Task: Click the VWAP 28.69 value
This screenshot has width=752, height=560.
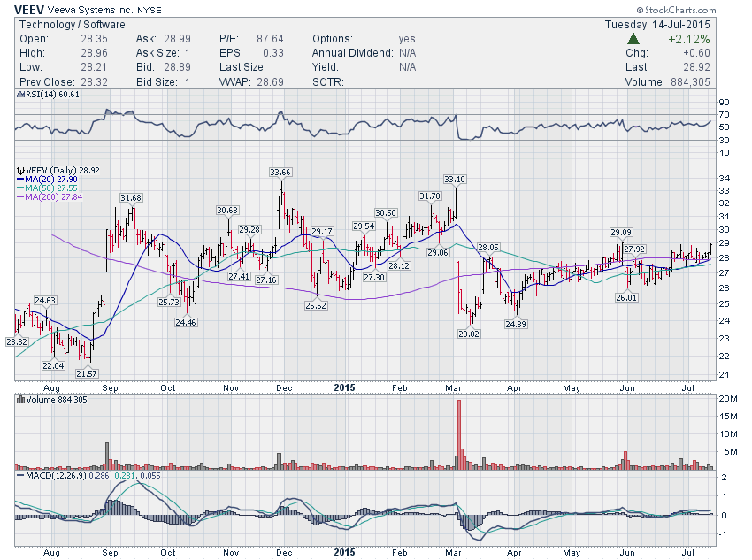Action: click(x=270, y=82)
